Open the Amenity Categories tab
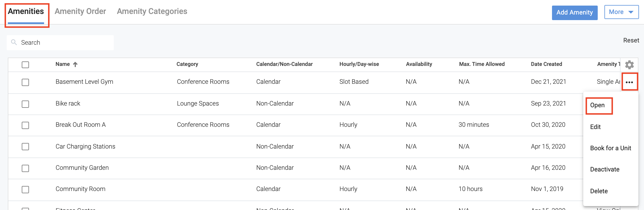 152,11
